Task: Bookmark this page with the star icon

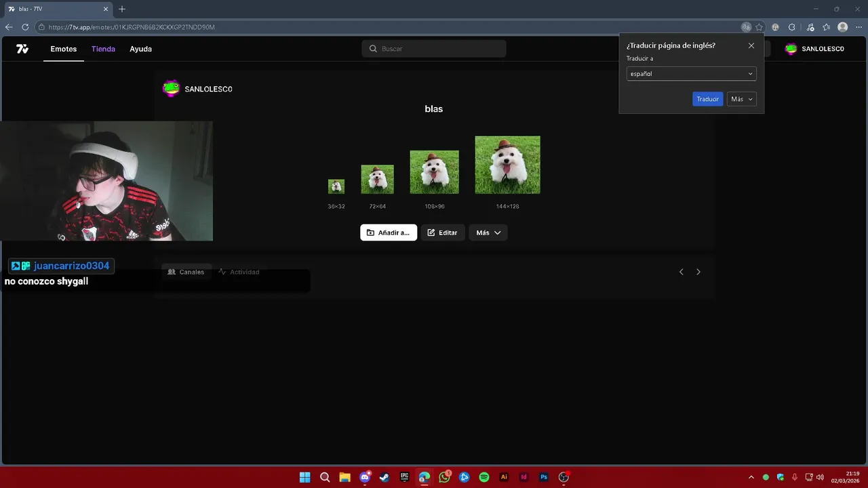Action: (x=759, y=27)
